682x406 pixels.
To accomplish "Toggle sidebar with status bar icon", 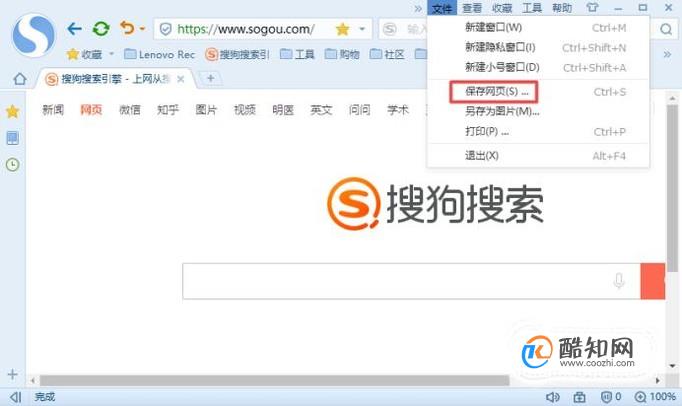I will coord(16,397).
